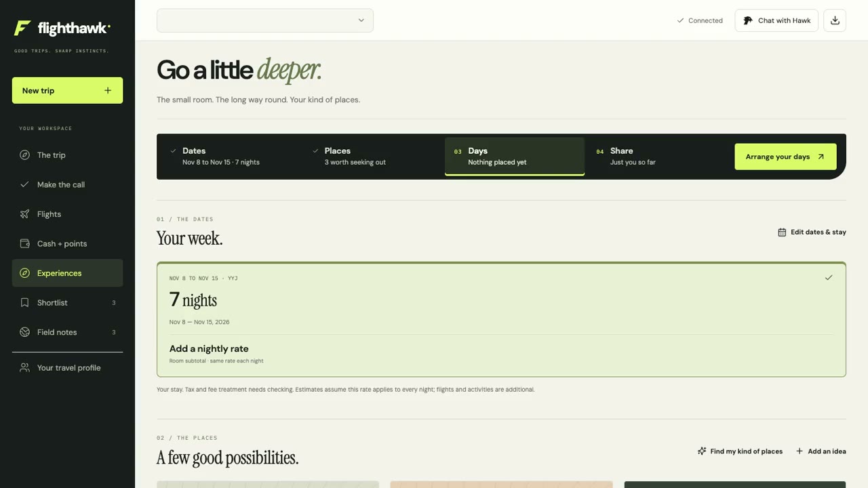Image resolution: width=868 pixels, height=488 pixels.
Task: Click Arrange your days button
Action: coord(785,157)
